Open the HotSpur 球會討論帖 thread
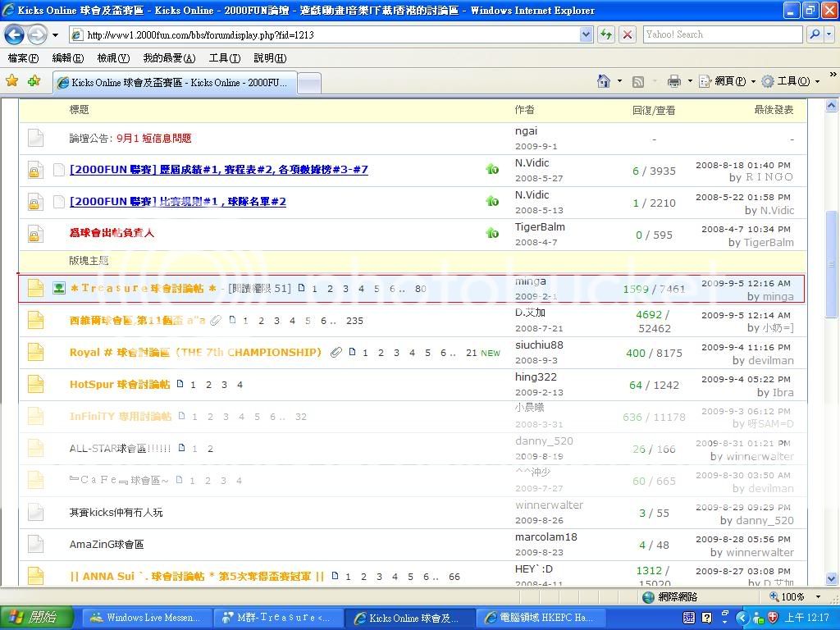The width and height of the screenshot is (840, 630). 120,384
